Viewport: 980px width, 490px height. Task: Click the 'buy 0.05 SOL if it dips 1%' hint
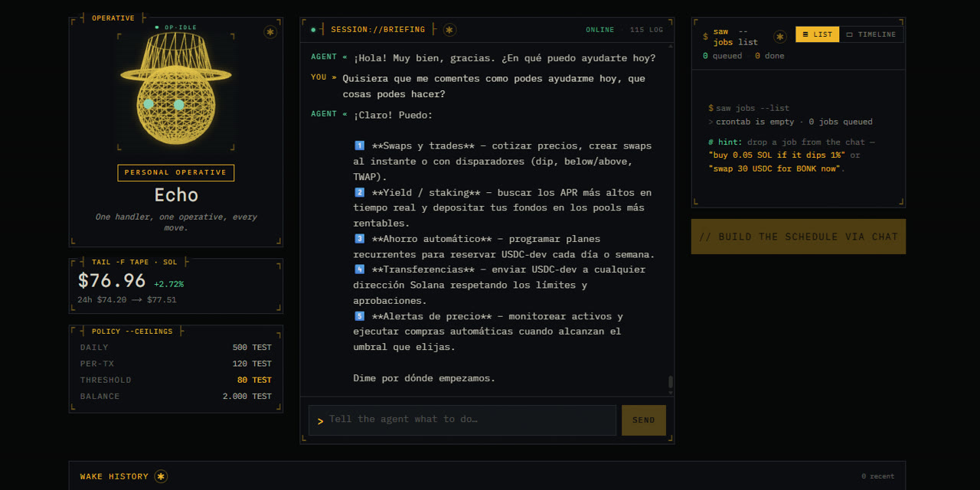coord(777,155)
